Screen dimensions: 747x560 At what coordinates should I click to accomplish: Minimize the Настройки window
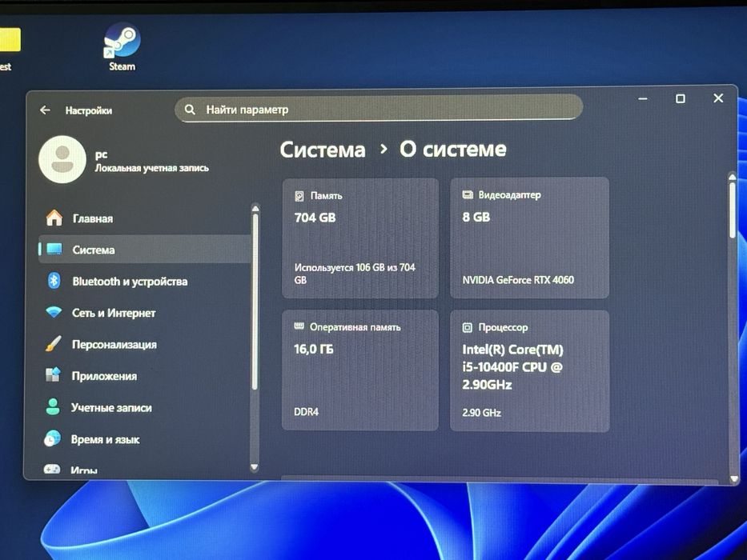point(643,98)
